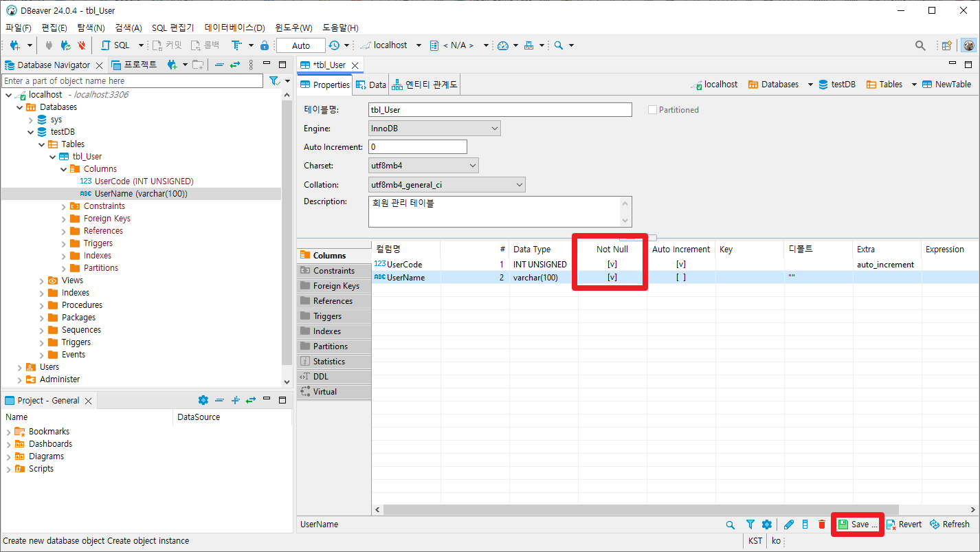This screenshot has width=980, height=552.
Task: Click the testDB breadcrumb link
Action: pyautogui.click(x=836, y=85)
